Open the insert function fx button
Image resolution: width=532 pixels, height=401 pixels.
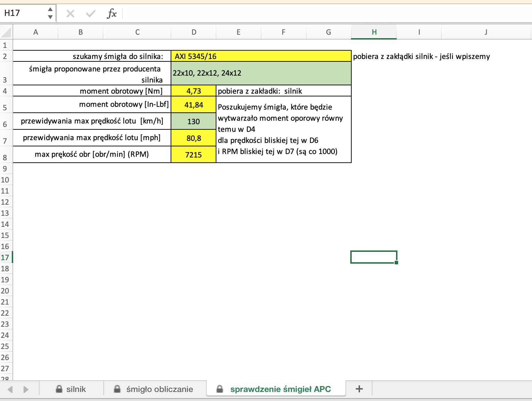[112, 14]
